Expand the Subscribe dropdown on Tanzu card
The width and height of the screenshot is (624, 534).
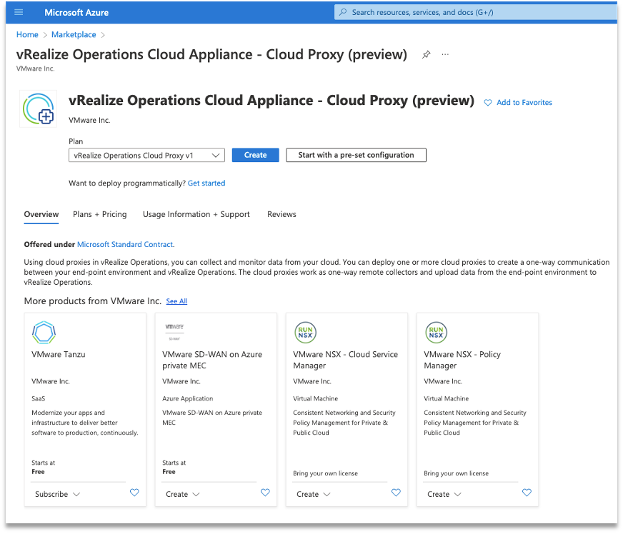(57, 494)
